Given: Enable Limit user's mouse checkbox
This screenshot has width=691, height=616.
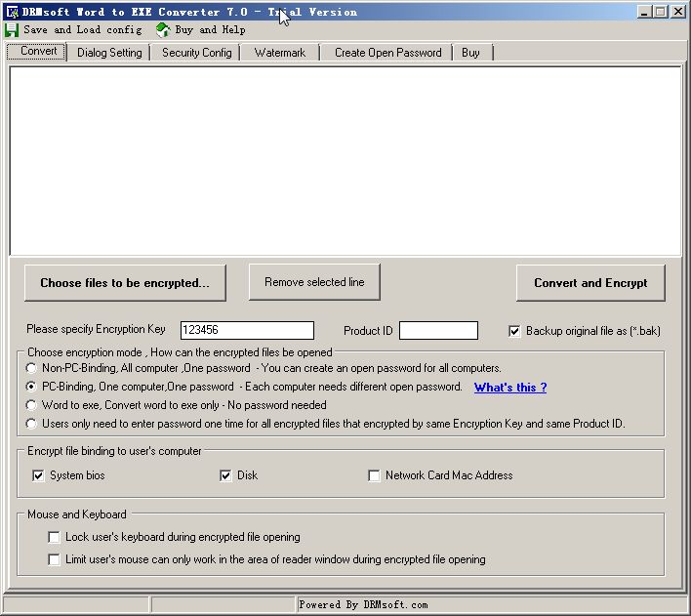Looking at the screenshot, I should [55, 559].
